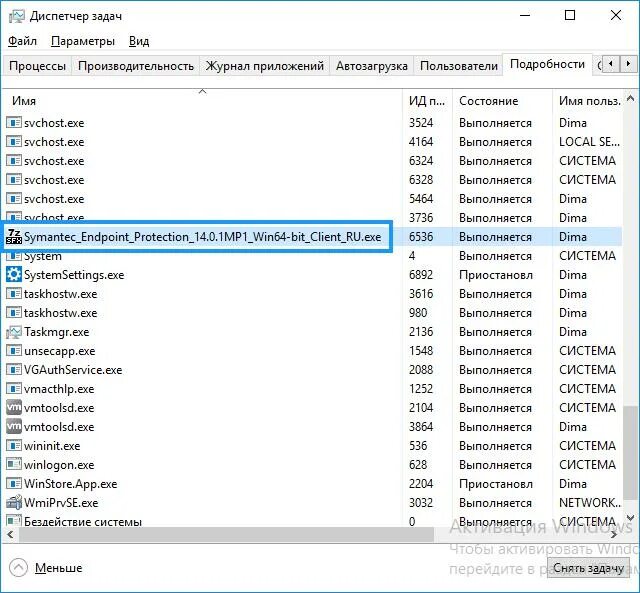Click the wininit.exe process icon
Screen dimensions: 640x593
pos(14,445)
